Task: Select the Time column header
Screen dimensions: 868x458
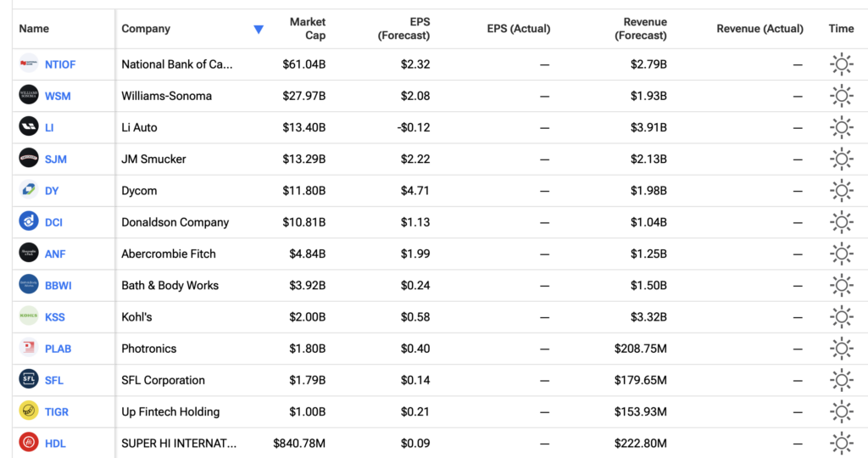Action: coord(841,28)
